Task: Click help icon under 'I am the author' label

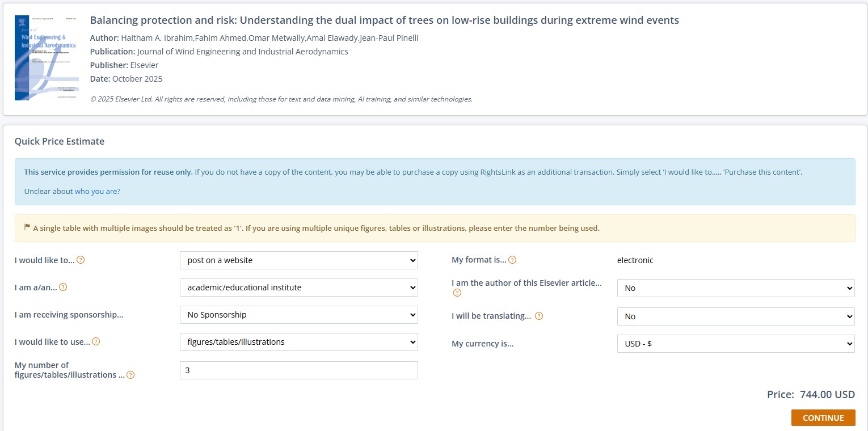Action: 457,293
